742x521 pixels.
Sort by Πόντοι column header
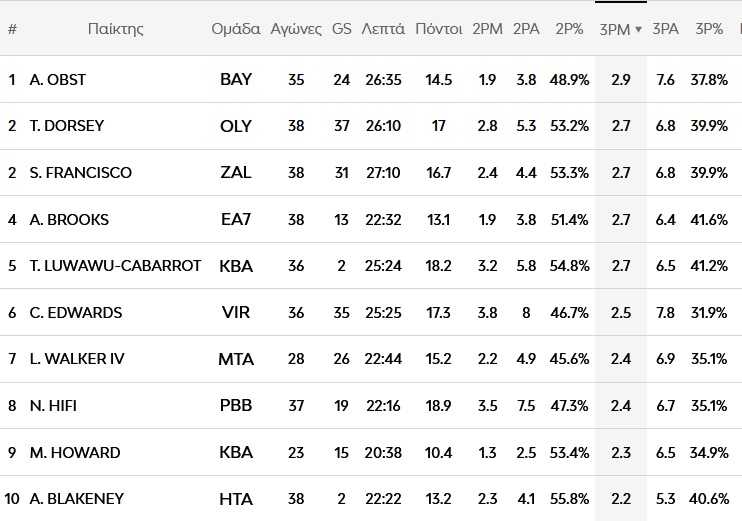pos(438,29)
